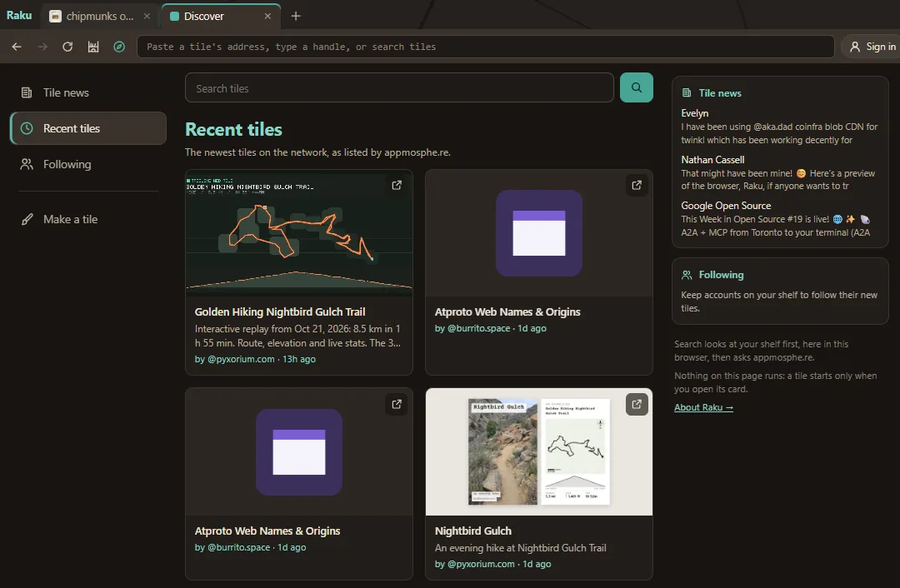Click the 'An evening hike' description text

pos(520,548)
